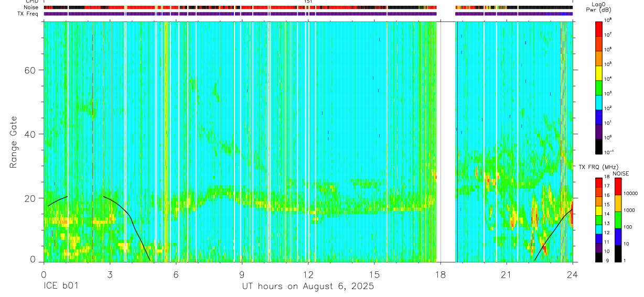Screen dimensions: 644x297
Task: Click x-axis tick label '18'
Action: pos(440,274)
